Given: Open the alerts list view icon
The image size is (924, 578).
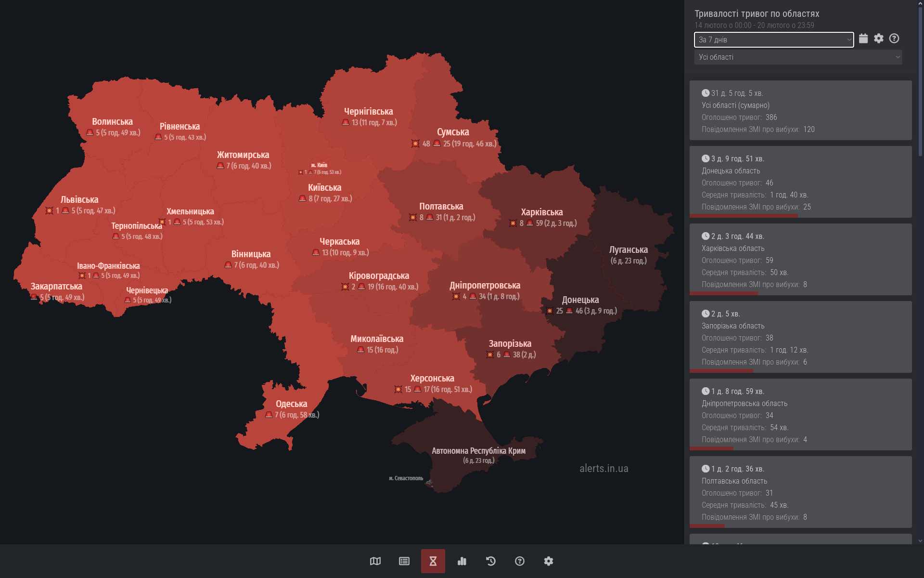Looking at the screenshot, I should [404, 561].
